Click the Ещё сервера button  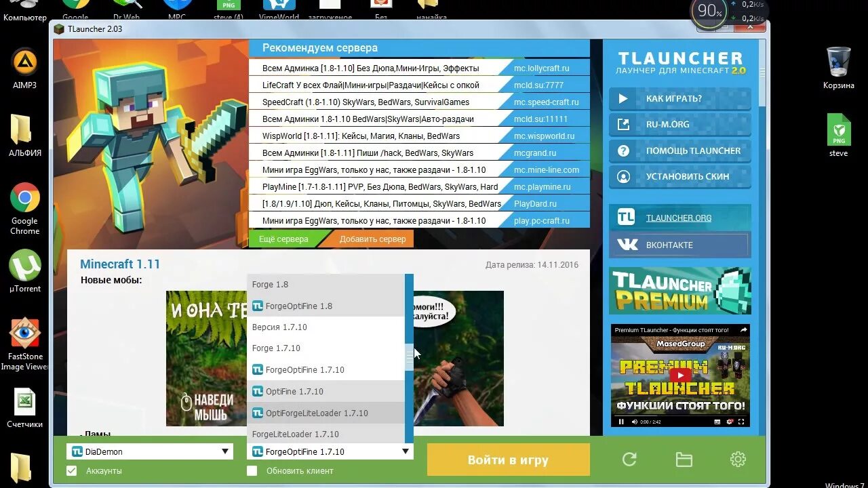click(283, 239)
